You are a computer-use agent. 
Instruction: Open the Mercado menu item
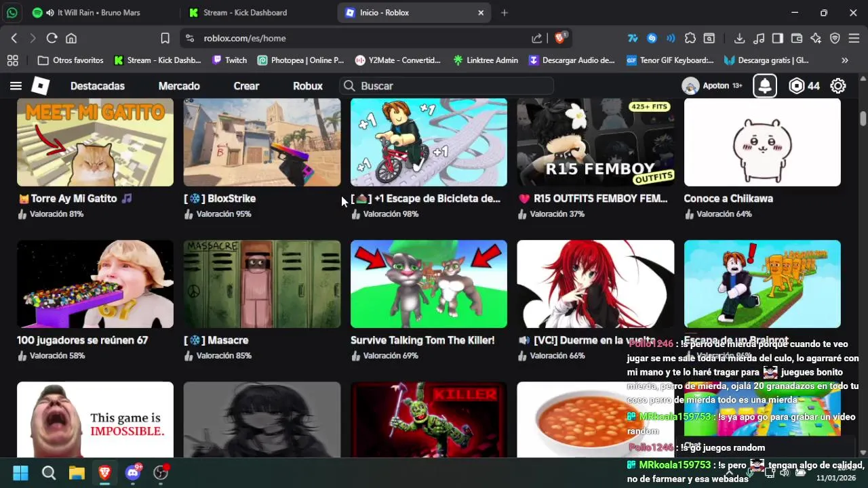(x=179, y=86)
